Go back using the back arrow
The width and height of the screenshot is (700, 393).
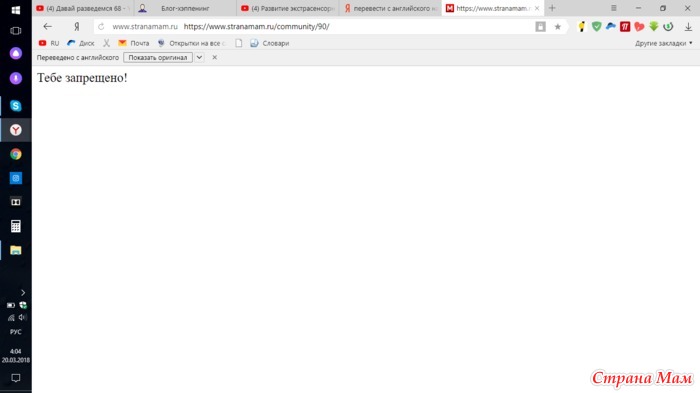click(47, 27)
